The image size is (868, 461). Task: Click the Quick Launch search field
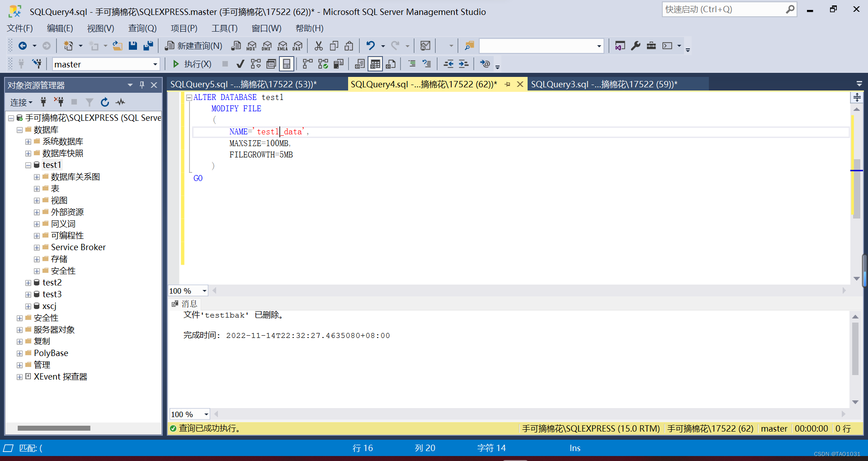coord(729,9)
